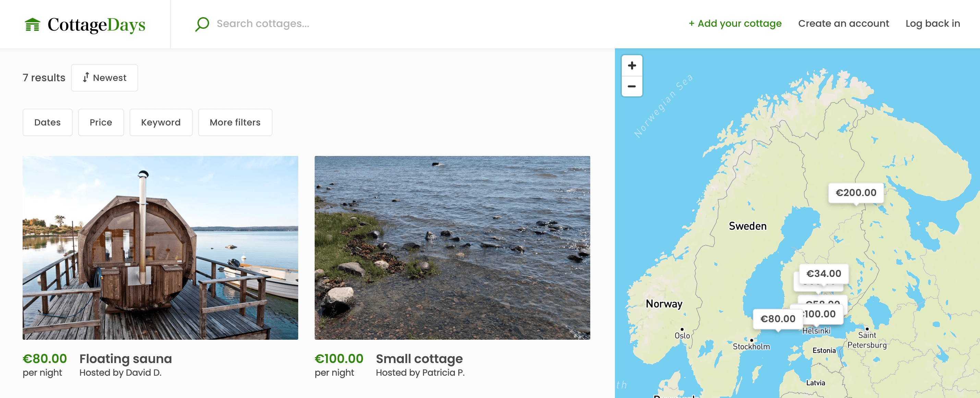This screenshot has height=398, width=980.
Task: Open the Dates filter
Action: click(48, 122)
